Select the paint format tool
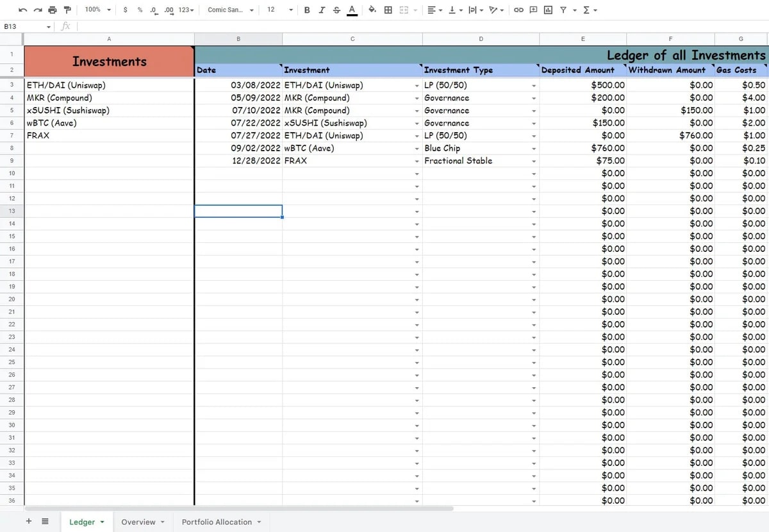 pos(67,10)
